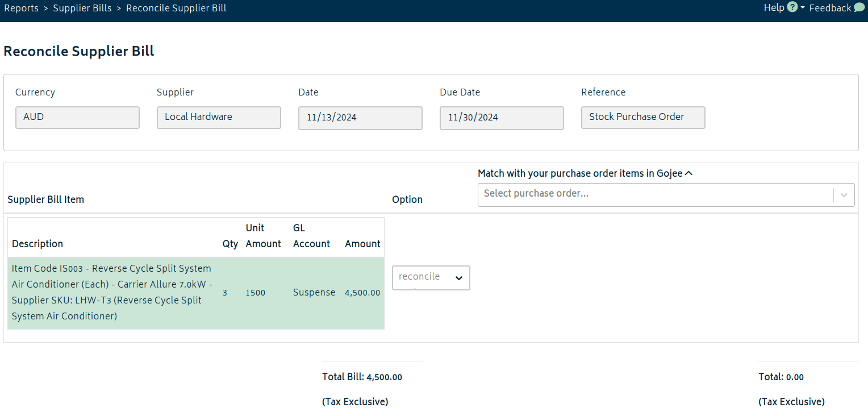Screen dimensions: 868x416
Task: Click the quantity value 3
Action: click(x=224, y=293)
